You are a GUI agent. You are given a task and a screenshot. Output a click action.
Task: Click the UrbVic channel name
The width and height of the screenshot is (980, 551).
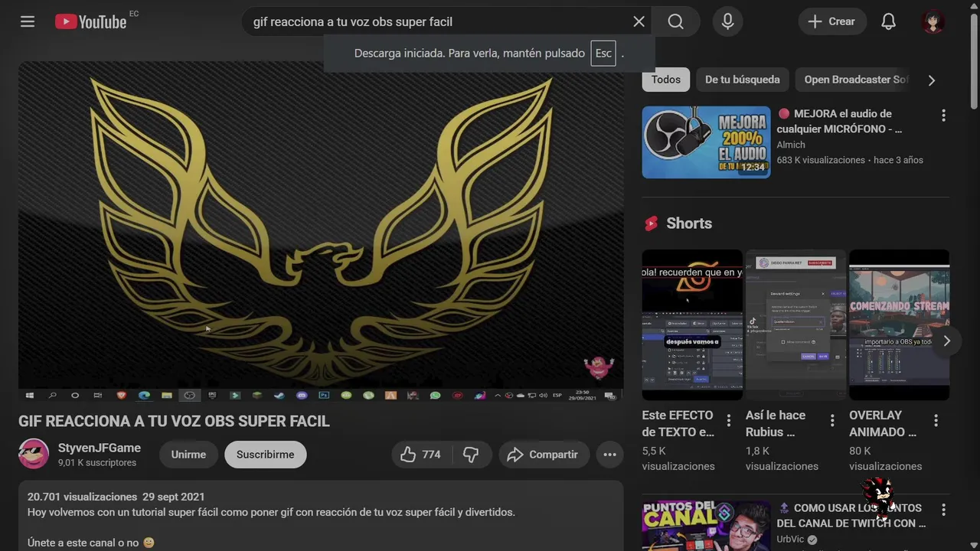tap(790, 540)
